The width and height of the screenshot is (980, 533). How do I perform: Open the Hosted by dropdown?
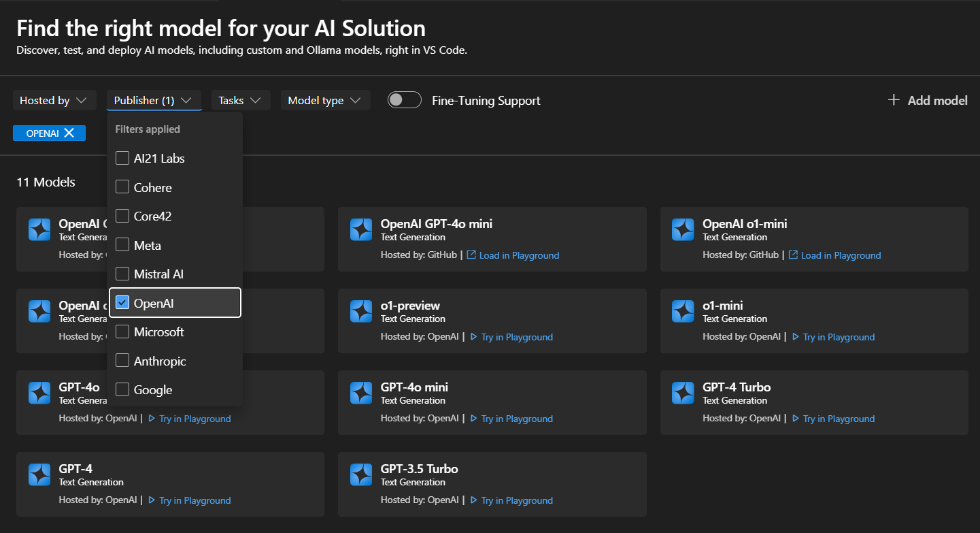[54, 101]
